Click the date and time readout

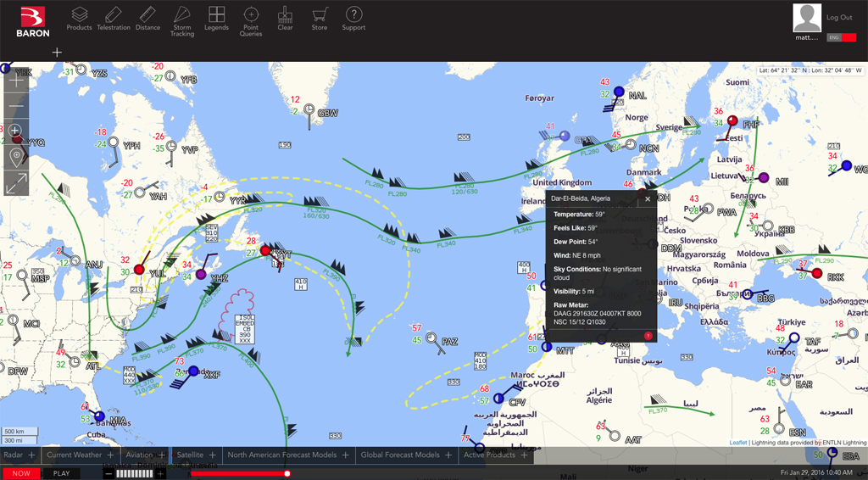click(816, 473)
